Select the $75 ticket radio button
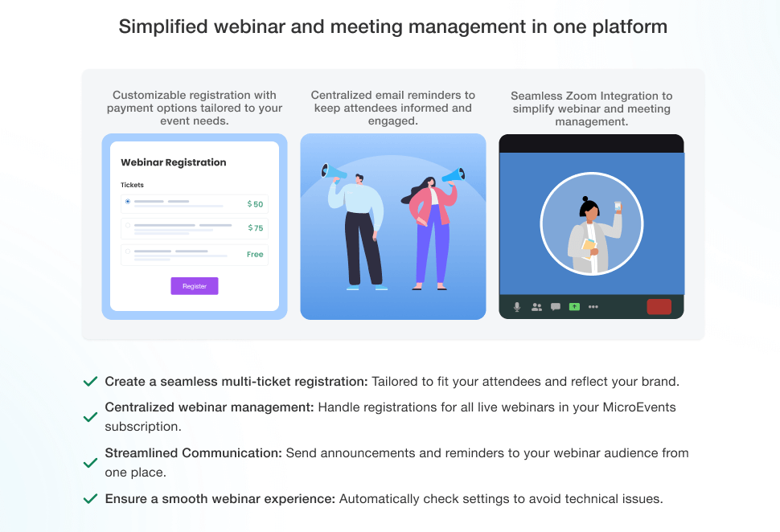The width and height of the screenshot is (780, 532). (128, 226)
